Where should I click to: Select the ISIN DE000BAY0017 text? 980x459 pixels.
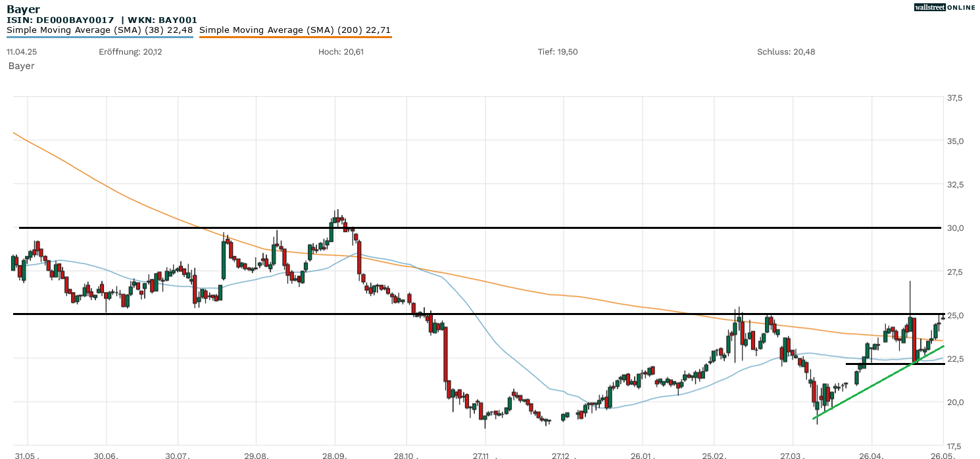(x=61, y=20)
